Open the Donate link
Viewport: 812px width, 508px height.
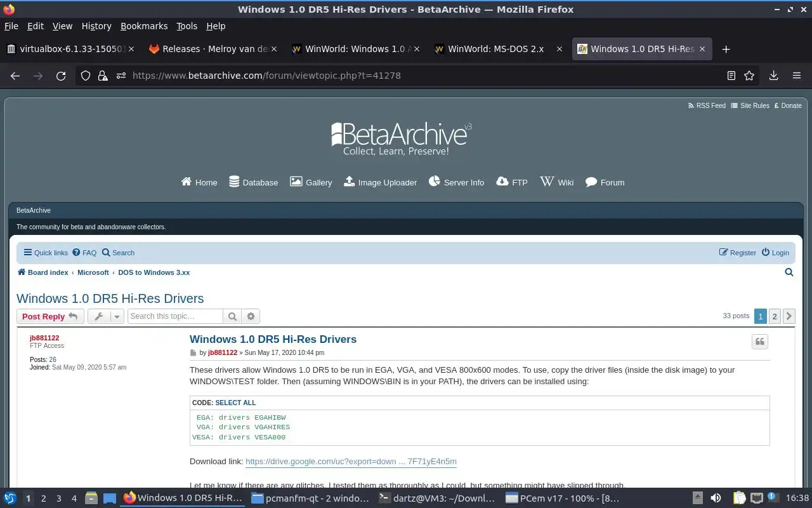tap(788, 105)
